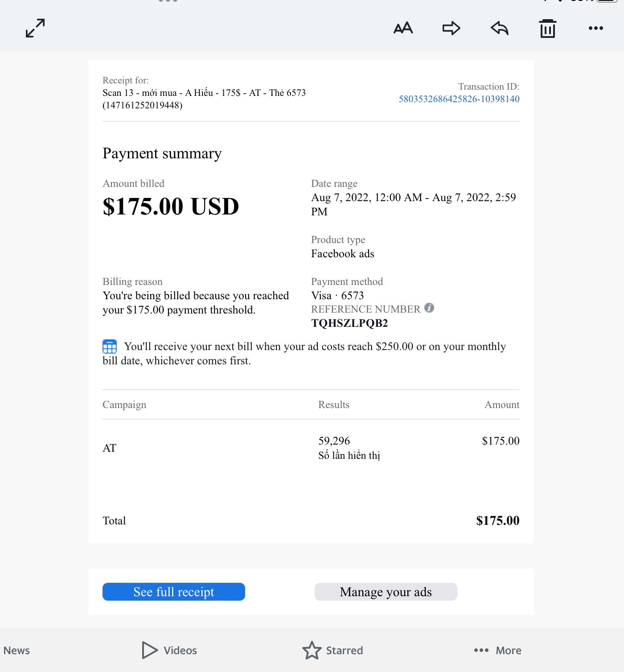Reply to this receipt email

500,28
